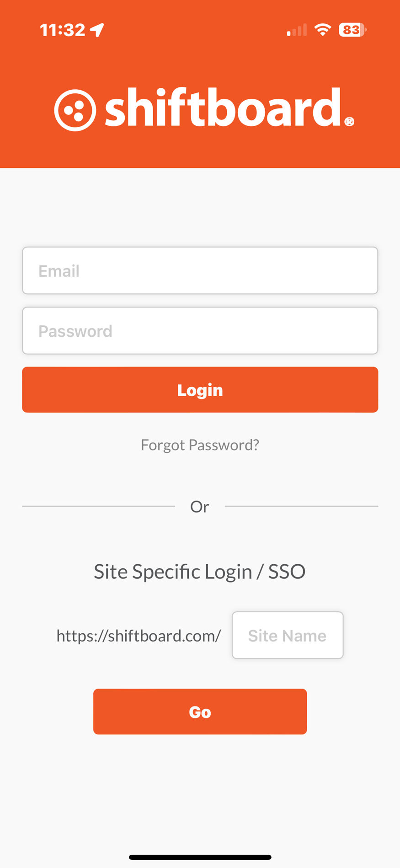This screenshot has width=400, height=868.
Task: Tap the divider line left of Or
Action: click(x=98, y=506)
